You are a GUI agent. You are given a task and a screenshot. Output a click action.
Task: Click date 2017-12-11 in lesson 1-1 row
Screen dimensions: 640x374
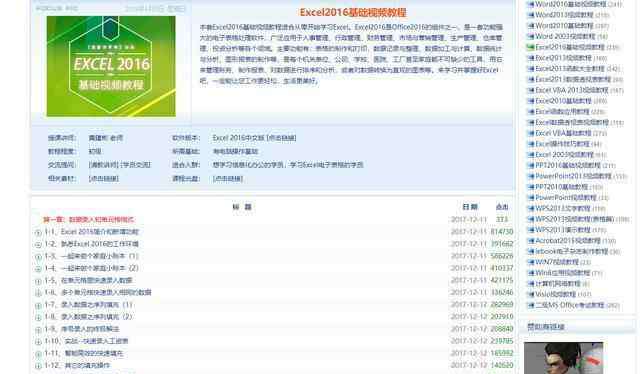[469, 232]
